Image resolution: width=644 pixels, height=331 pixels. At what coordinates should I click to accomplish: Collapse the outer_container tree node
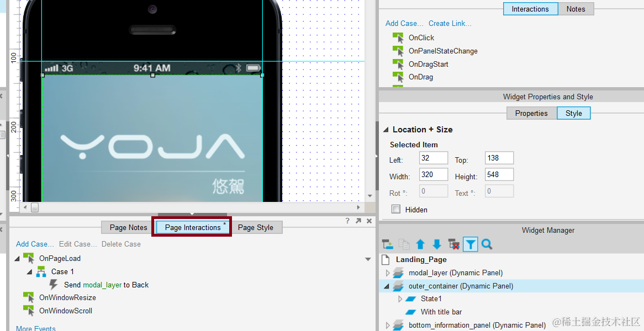pos(387,286)
